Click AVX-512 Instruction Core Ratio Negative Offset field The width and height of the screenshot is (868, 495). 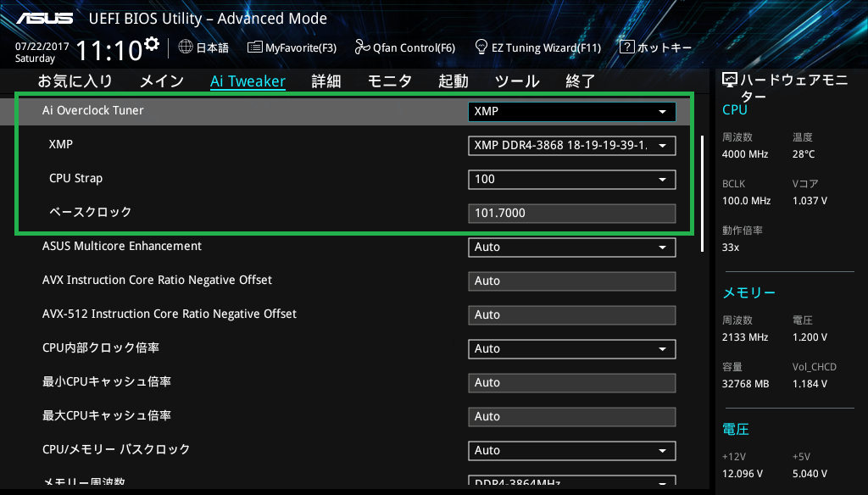(572, 314)
